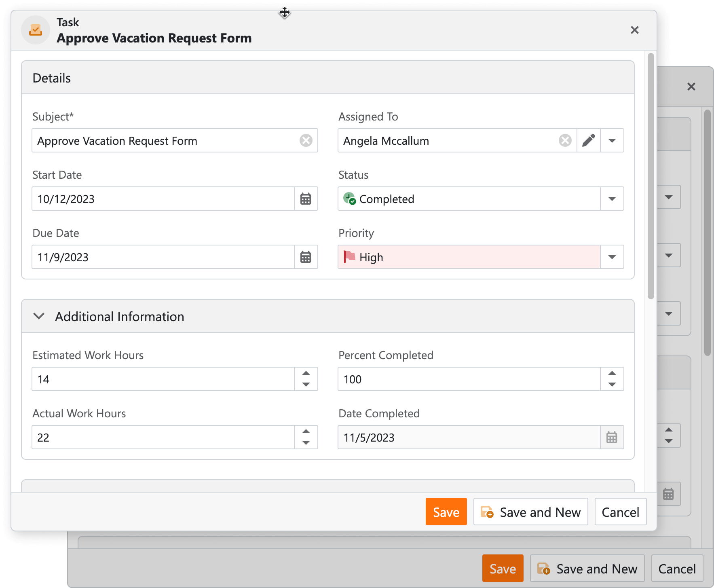Click inside the Percent Completed field

pos(445,379)
